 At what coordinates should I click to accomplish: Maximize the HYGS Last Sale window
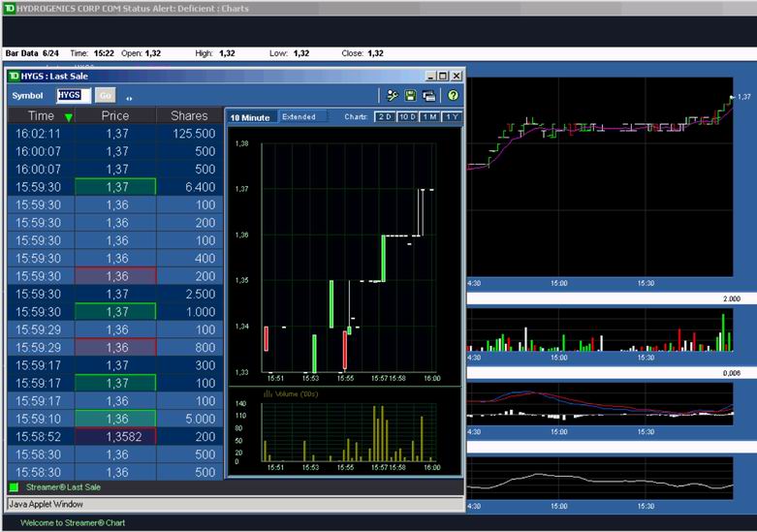pyautogui.click(x=443, y=76)
